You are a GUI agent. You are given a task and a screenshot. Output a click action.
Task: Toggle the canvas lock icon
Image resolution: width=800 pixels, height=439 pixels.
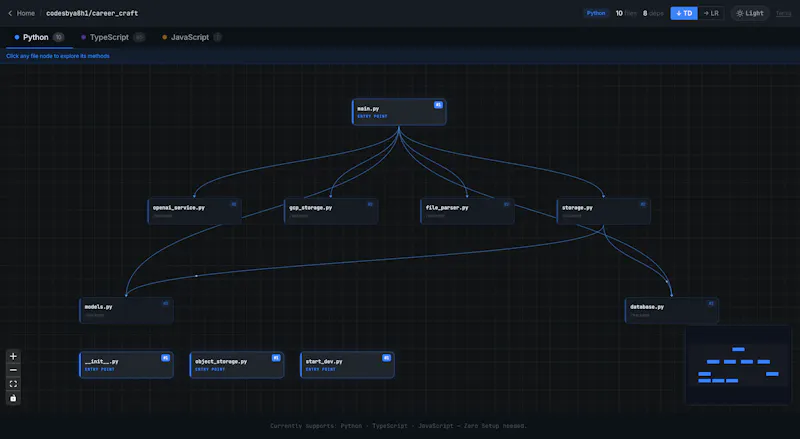coord(13,398)
